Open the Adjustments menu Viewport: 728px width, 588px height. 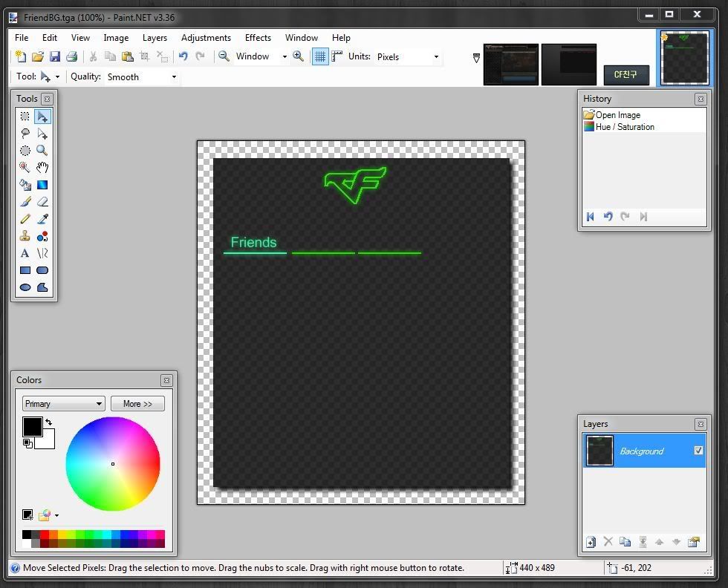click(x=206, y=38)
